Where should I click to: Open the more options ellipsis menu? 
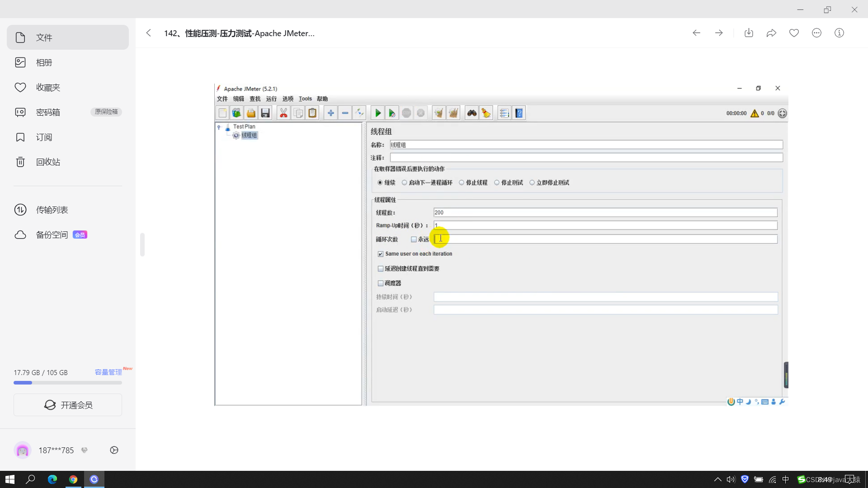816,33
